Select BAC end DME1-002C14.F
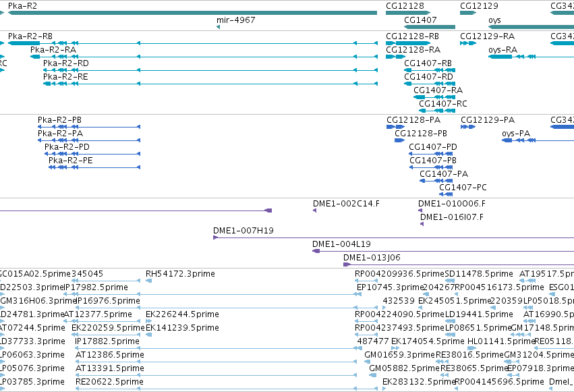The height and width of the screenshot is (392, 574). click(346, 204)
